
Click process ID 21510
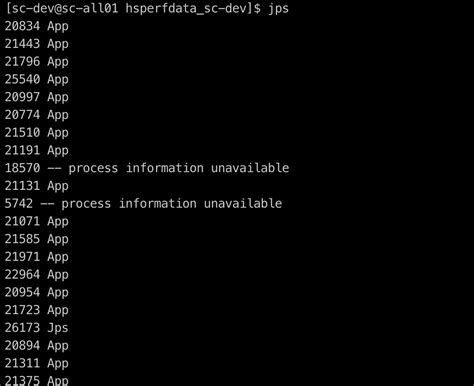(22, 132)
